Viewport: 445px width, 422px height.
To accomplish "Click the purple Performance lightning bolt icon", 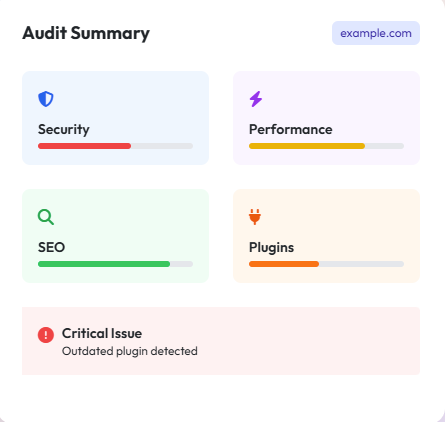I will pos(256,99).
